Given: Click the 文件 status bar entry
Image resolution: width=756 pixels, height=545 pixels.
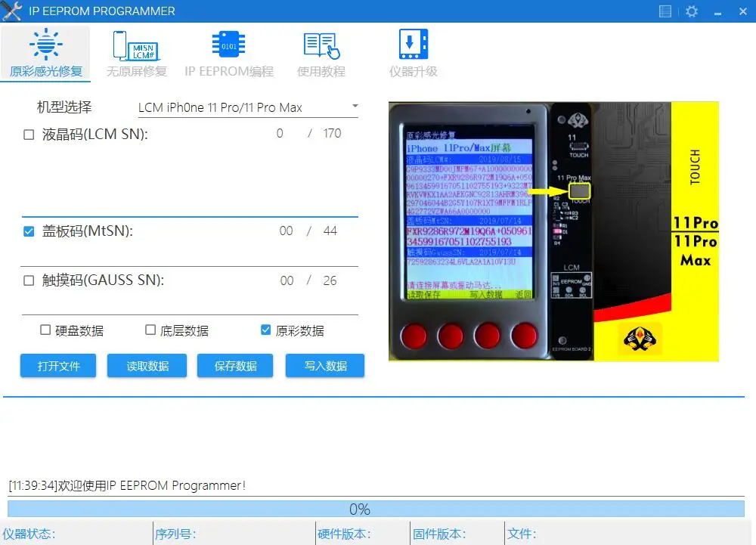Looking at the screenshot, I should pyautogui.click(x=522, y=534).
